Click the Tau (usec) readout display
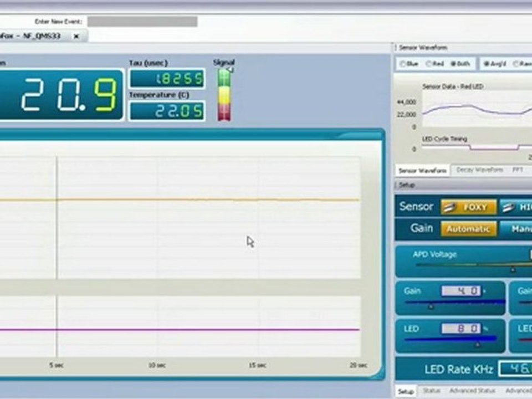Screen dimensions: 532x399 coord(167,79)
